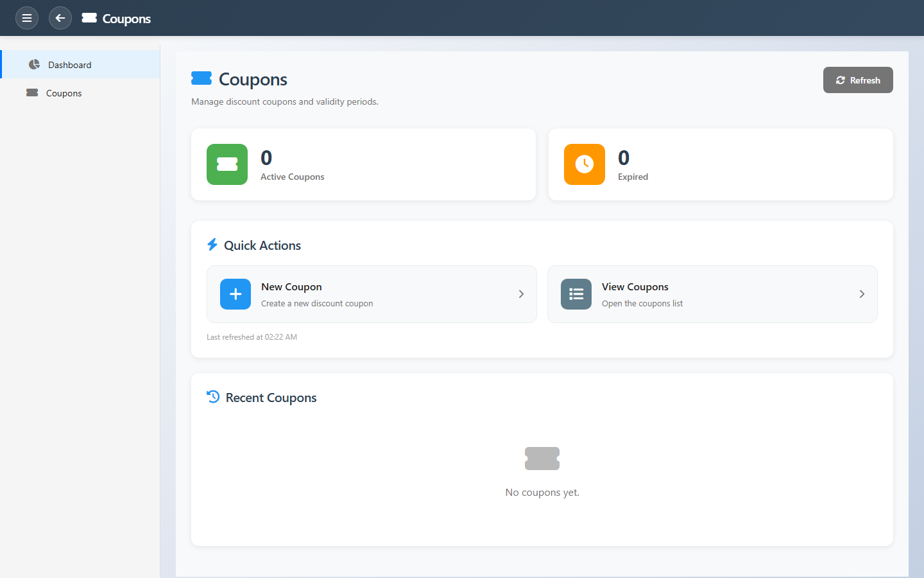This screenshot has height=578, width=924.
Task: Click the hamburger menu icon
Action: (27, 18)
